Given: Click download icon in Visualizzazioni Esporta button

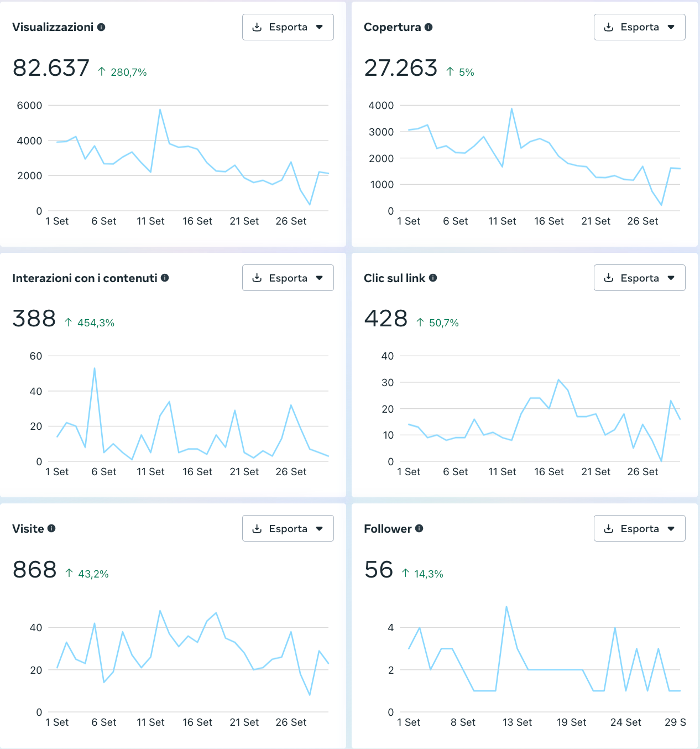Looking at the screenshot, I should (257, 27).
